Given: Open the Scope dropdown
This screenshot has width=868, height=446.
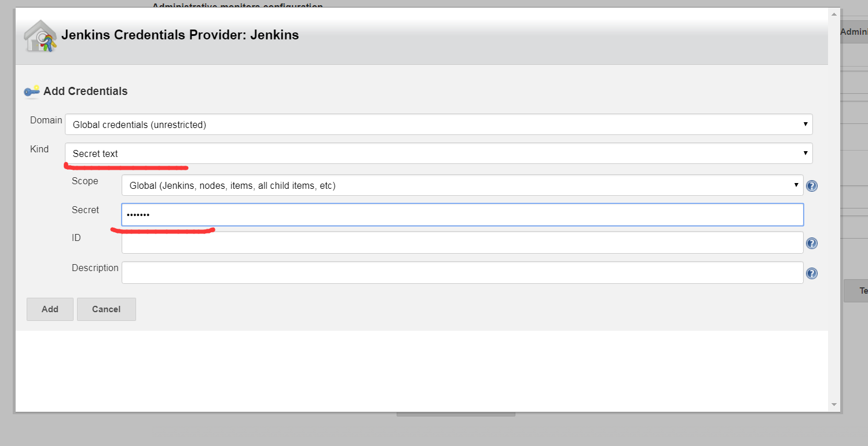Looking at the screenshot, I should pyautogui.click(x=462, y=185).
